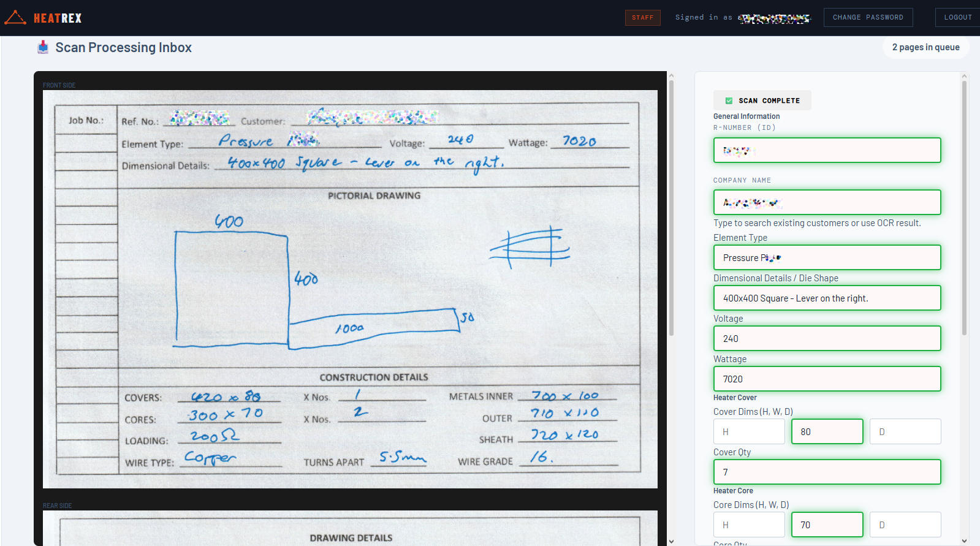Click the scan viewer vertical scrollbar
The height and width of the screenshot is (546, 980).
(x=671, y=208)
